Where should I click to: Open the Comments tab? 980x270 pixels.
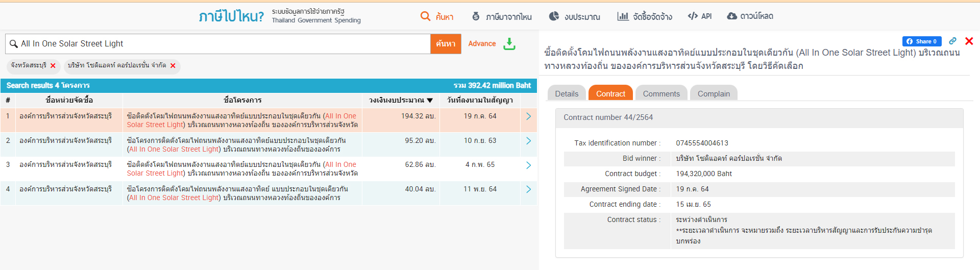[x=661, y=93]
